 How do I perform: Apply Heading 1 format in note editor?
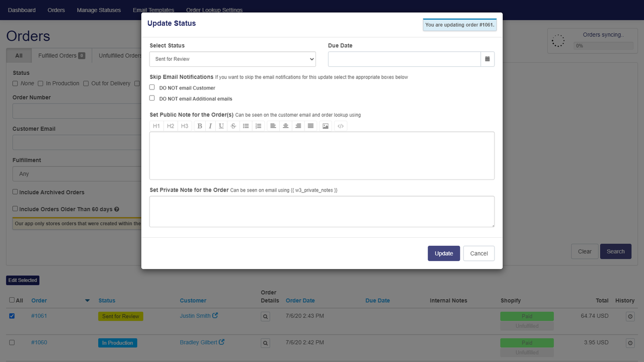[x=156, y=126]
